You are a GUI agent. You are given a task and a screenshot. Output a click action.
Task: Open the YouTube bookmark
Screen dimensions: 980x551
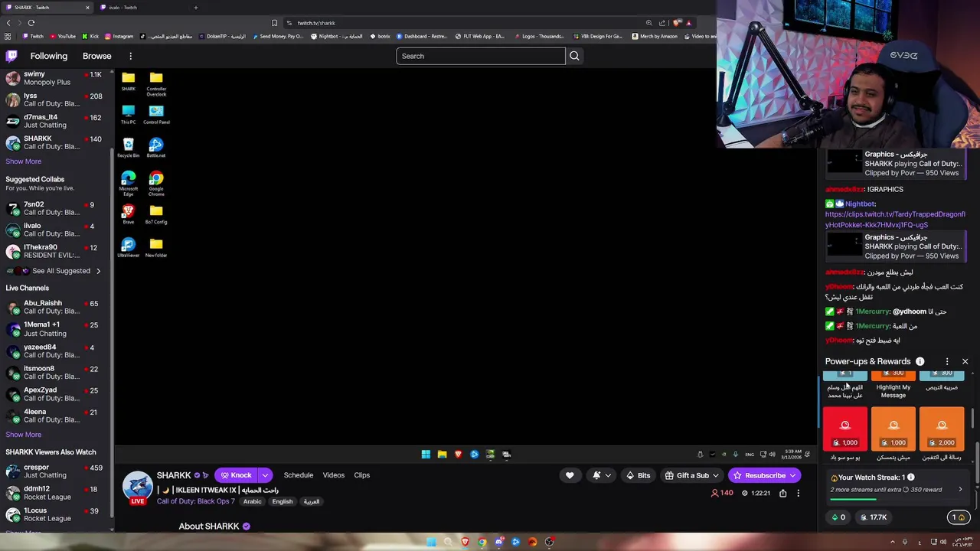pos(63,36)
